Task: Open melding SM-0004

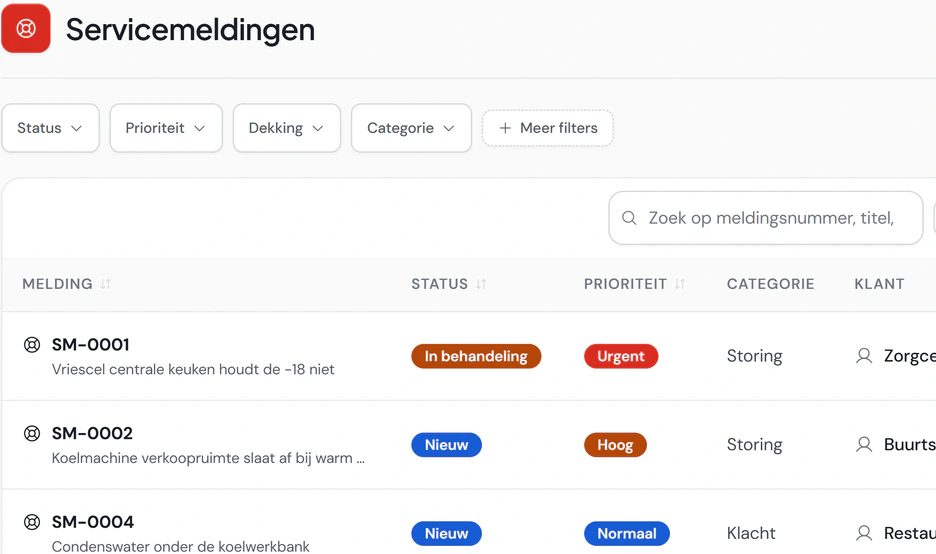Action: point(93,522)
